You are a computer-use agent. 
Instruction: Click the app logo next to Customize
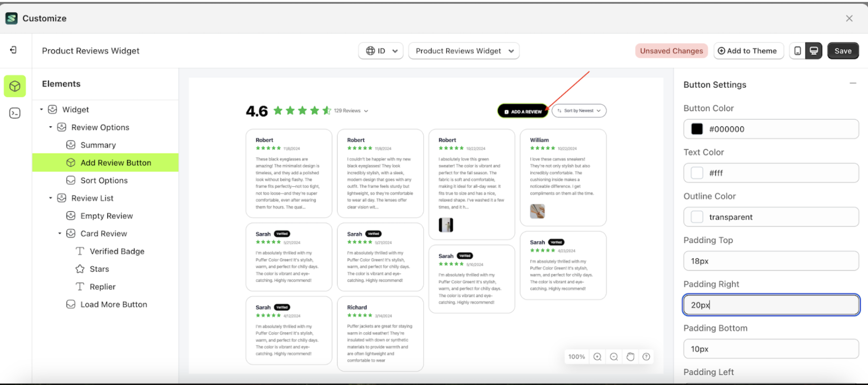(x=11, y=18)
